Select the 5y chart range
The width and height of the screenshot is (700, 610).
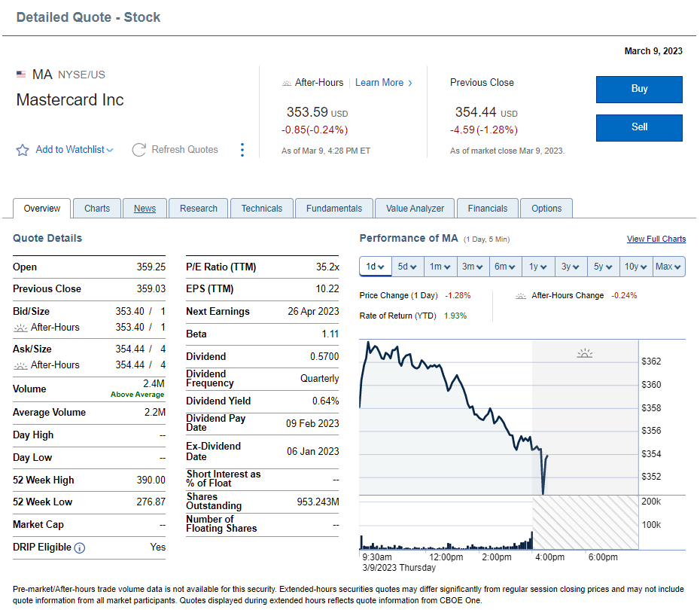click(x=603, y=267)
